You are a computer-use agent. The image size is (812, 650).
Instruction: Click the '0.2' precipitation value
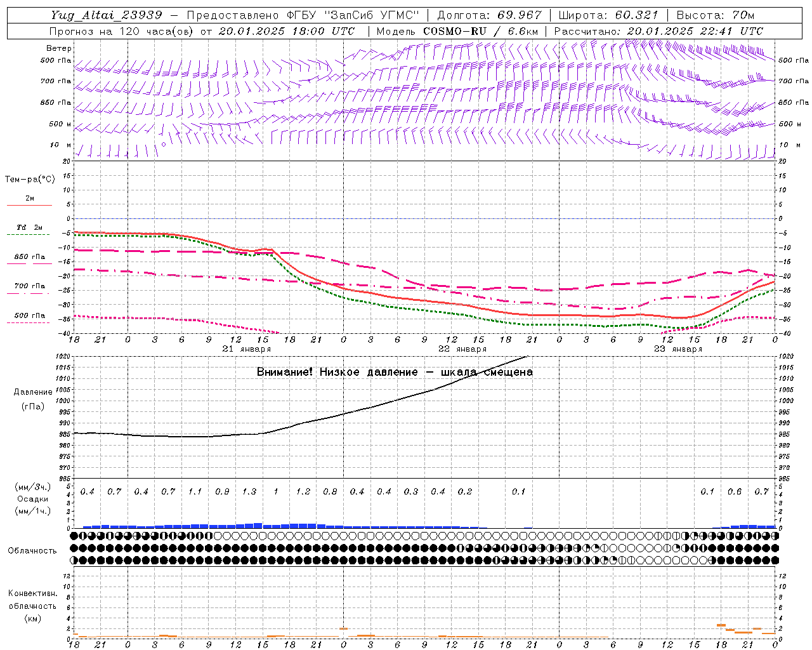pyautogui.click(x=465, y=492)
